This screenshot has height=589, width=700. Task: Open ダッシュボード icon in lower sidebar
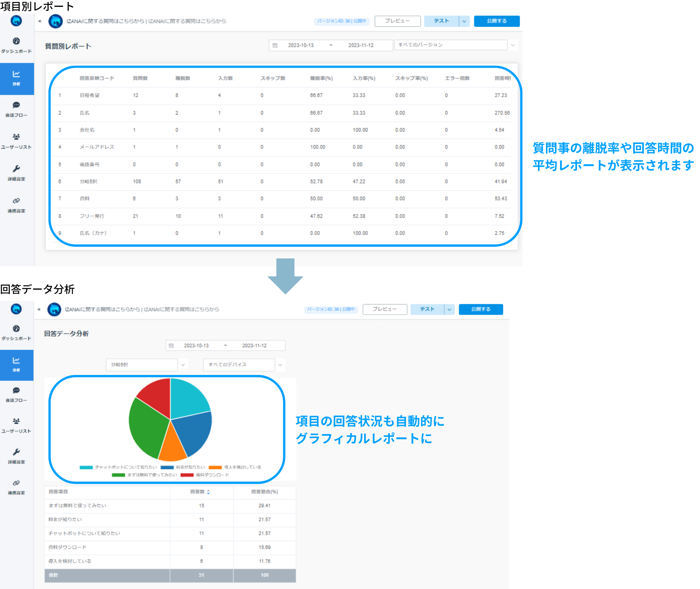coord(16,329)
